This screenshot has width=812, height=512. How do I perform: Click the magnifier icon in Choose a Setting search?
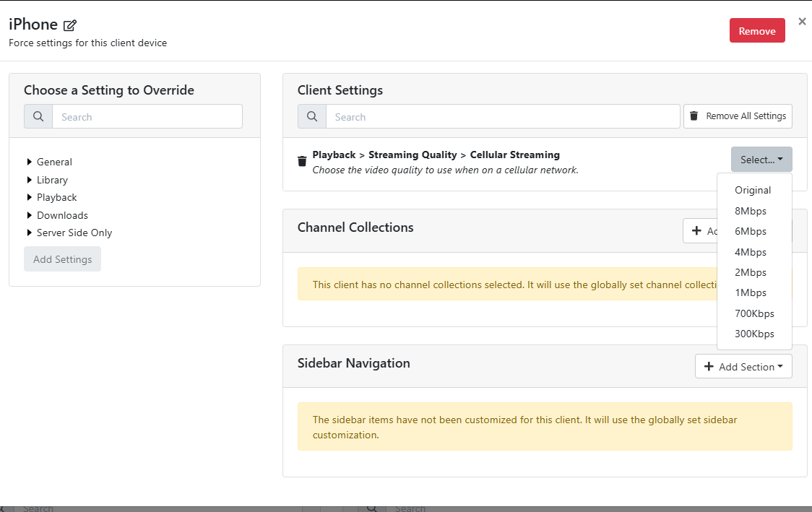pyautogui.click(x=38, y=117)
